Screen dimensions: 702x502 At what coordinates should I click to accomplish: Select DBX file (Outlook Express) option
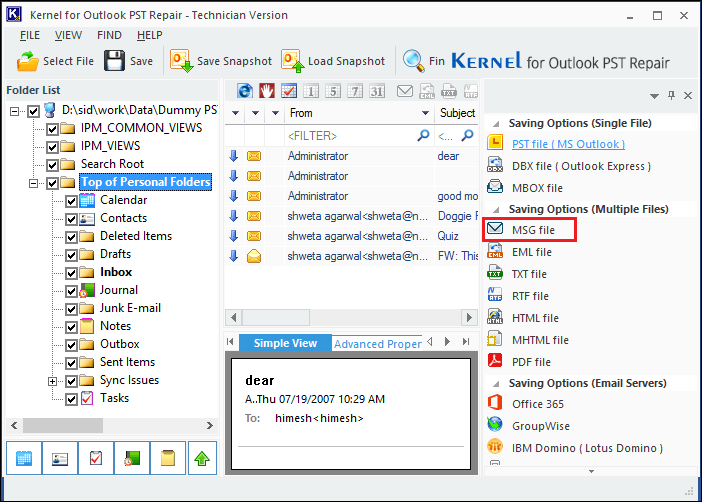pos(581,166)
